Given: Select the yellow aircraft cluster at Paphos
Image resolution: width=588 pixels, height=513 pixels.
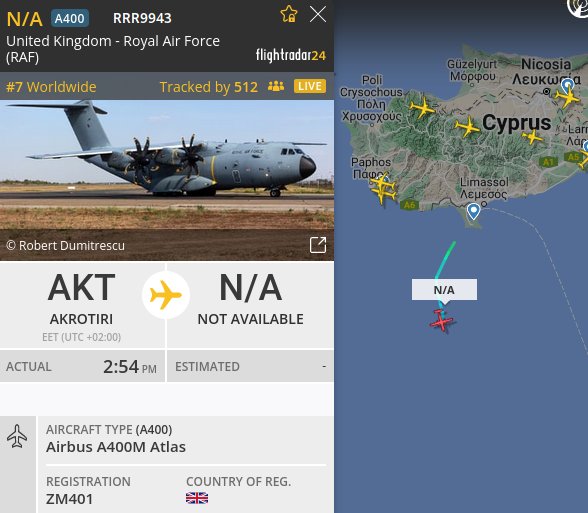Looking at the screenshot, I should click(x=383, y=189).
